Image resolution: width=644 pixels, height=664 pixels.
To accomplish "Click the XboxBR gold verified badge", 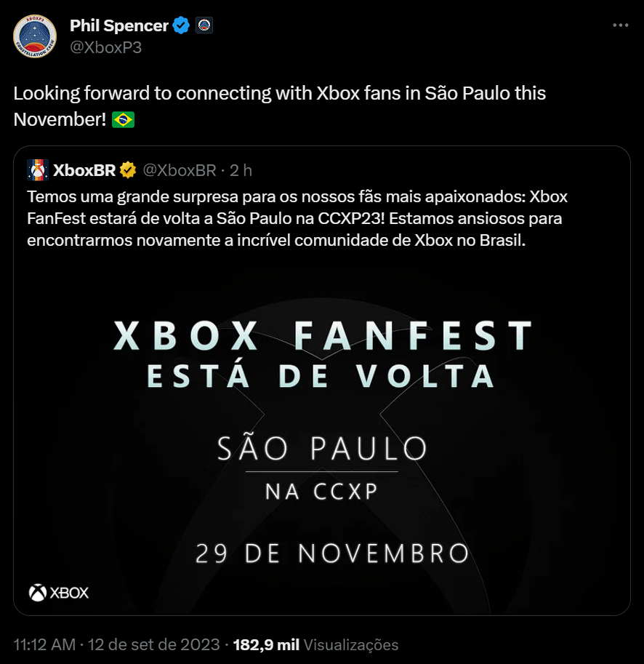I will click(128, 170).
